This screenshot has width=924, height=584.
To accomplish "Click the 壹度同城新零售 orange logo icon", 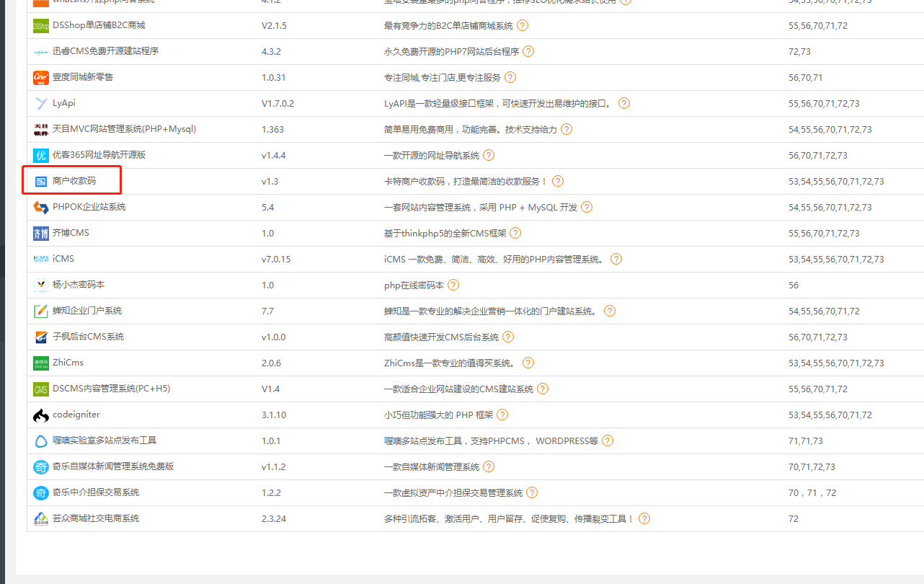I will click(41, 78).
